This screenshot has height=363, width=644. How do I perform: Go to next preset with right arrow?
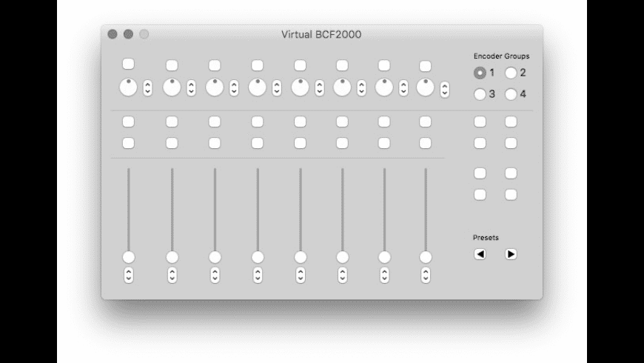(511, 254)
